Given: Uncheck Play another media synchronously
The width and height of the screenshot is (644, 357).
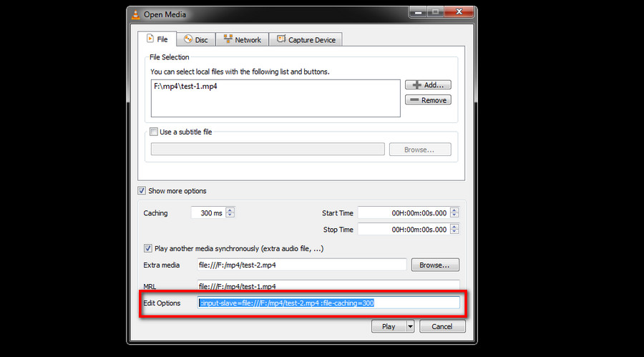Looking at the screenshot, I should pyautogui.click(x=148, y=248).
